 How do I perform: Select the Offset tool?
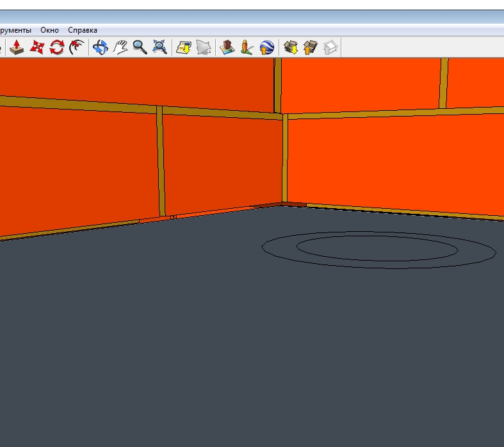coord(77,47)
